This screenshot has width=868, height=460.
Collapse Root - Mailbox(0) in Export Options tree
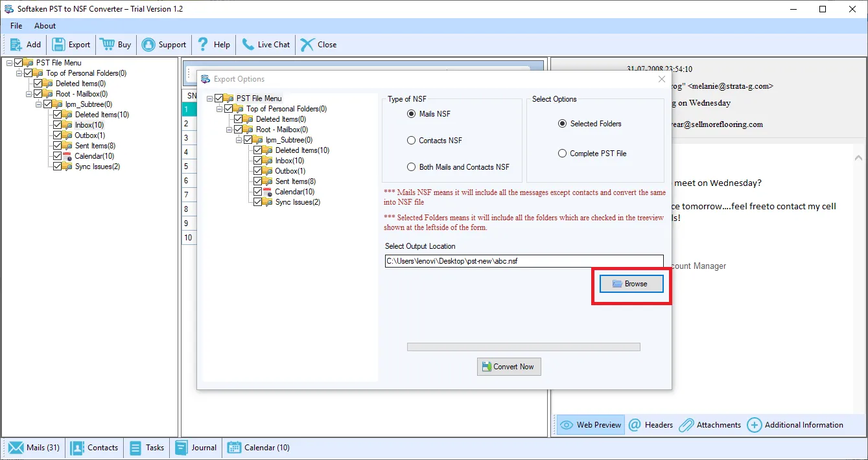[x=229, y=130]
